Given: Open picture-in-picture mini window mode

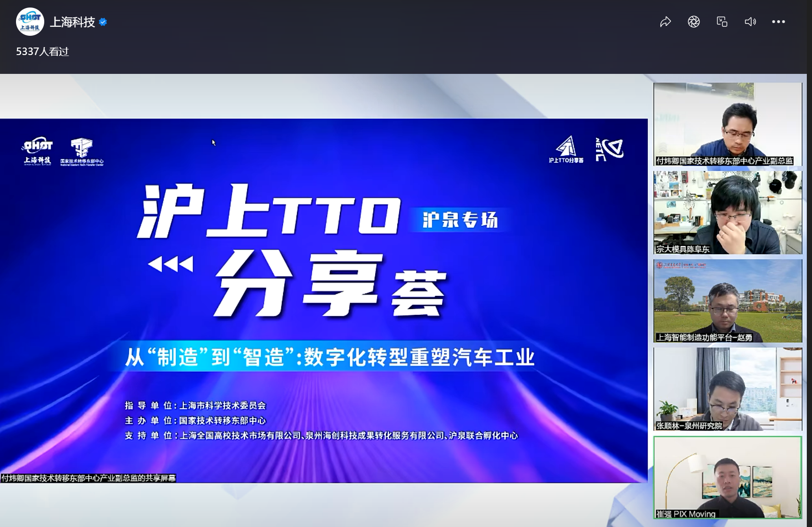Looking at the screenshot, I should [x=722, y=22].
